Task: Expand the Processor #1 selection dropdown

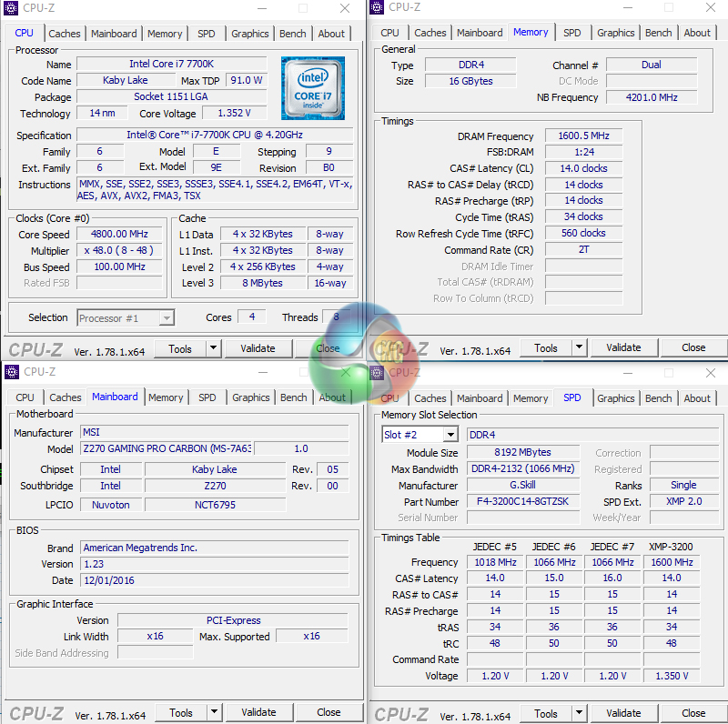Action: pos(166,317)
